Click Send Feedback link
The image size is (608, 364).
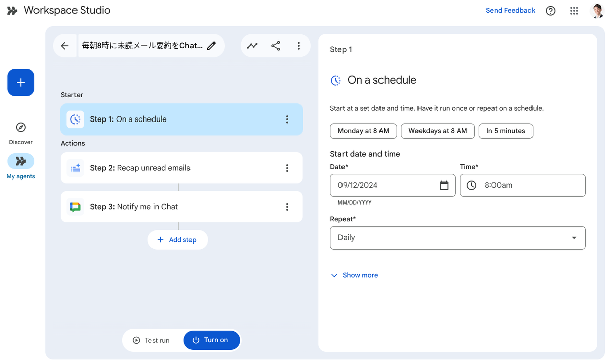pyautogui.click(x=510, y=11)
